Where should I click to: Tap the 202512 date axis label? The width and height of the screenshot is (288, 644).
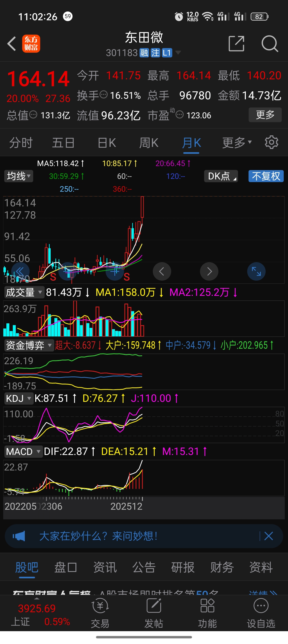[x=126, y=506]
